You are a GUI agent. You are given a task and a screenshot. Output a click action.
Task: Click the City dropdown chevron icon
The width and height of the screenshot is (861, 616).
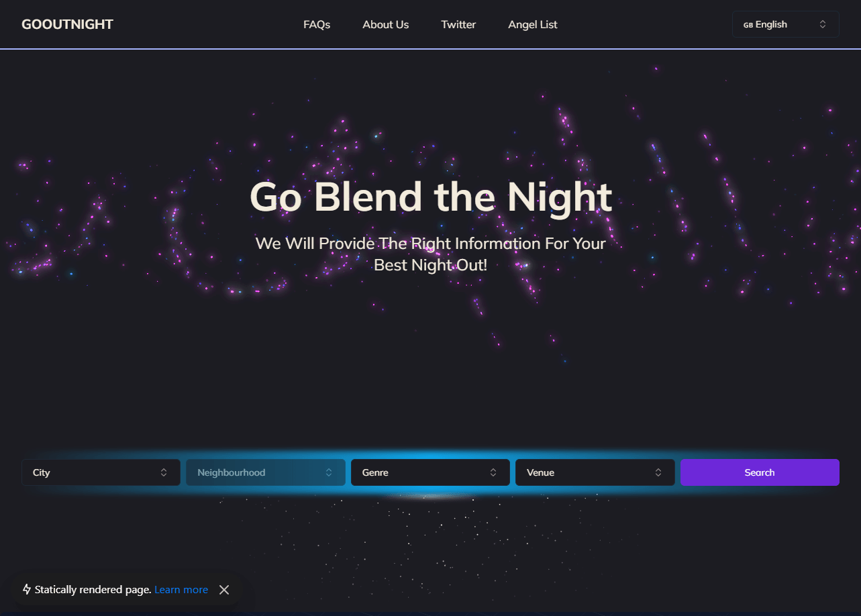click(x=164, y=472)
